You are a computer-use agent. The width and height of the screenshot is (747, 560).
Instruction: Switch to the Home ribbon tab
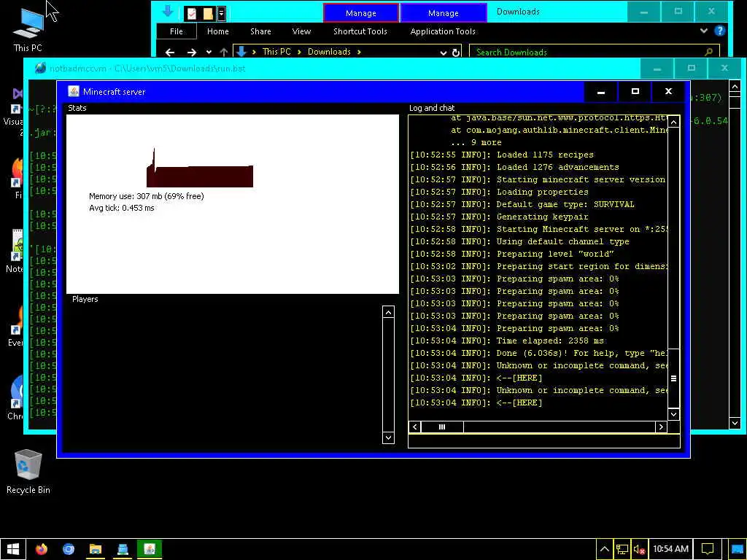[217, 31]
